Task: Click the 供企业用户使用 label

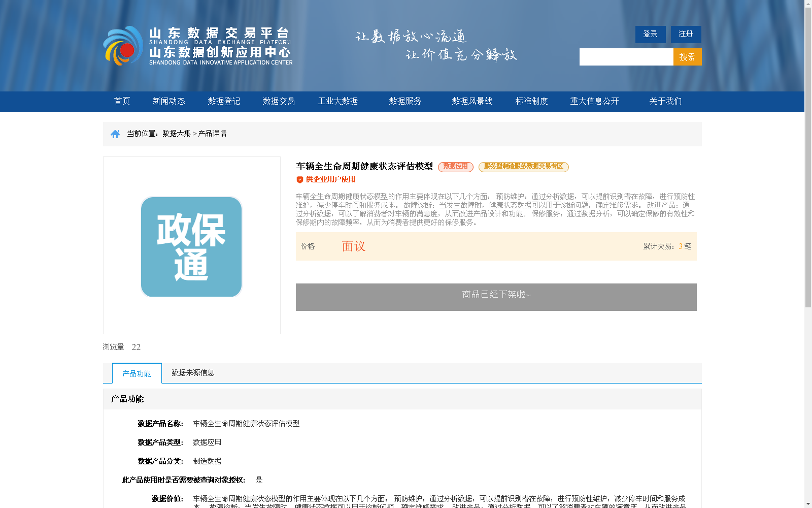Action: [x=330, y=179]
